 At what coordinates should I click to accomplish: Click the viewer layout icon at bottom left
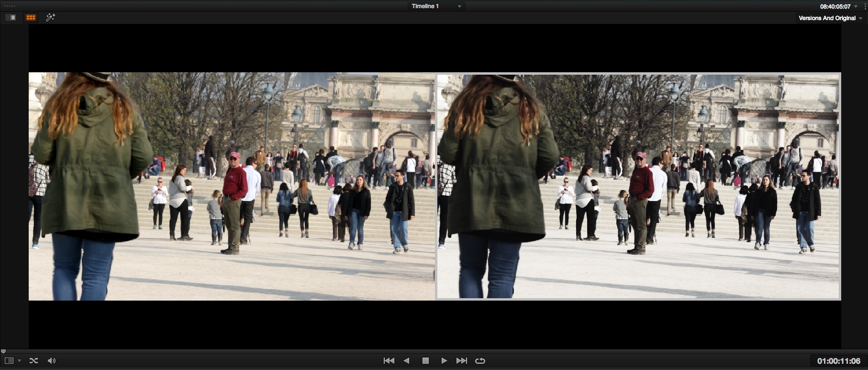(9, 361)
